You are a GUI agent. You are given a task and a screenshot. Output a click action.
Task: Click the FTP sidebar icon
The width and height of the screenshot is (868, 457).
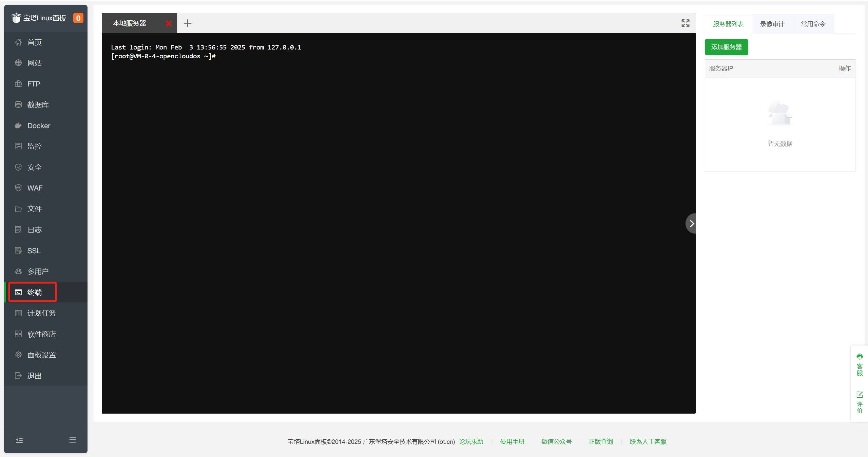tap(18, 84)
